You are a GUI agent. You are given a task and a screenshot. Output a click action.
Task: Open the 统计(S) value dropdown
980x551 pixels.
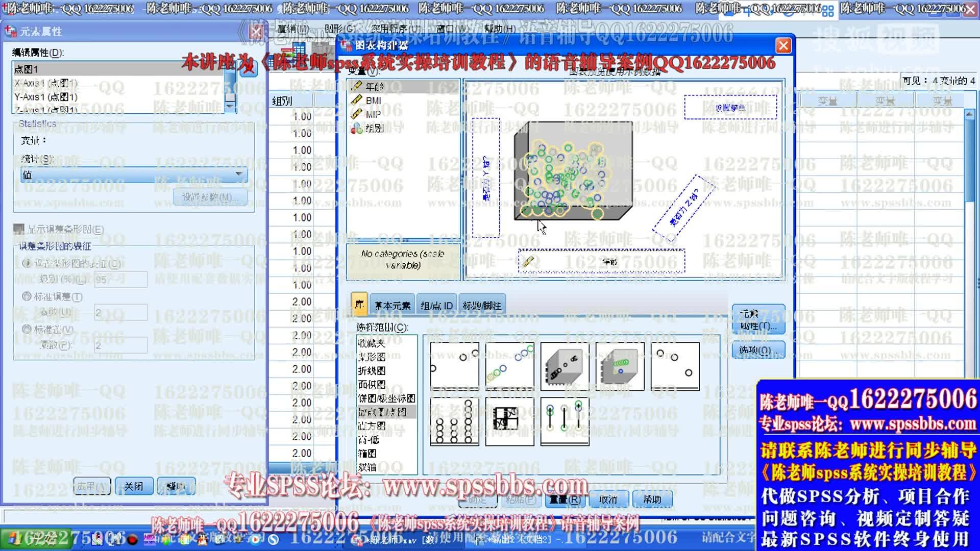tap(238, 174)
